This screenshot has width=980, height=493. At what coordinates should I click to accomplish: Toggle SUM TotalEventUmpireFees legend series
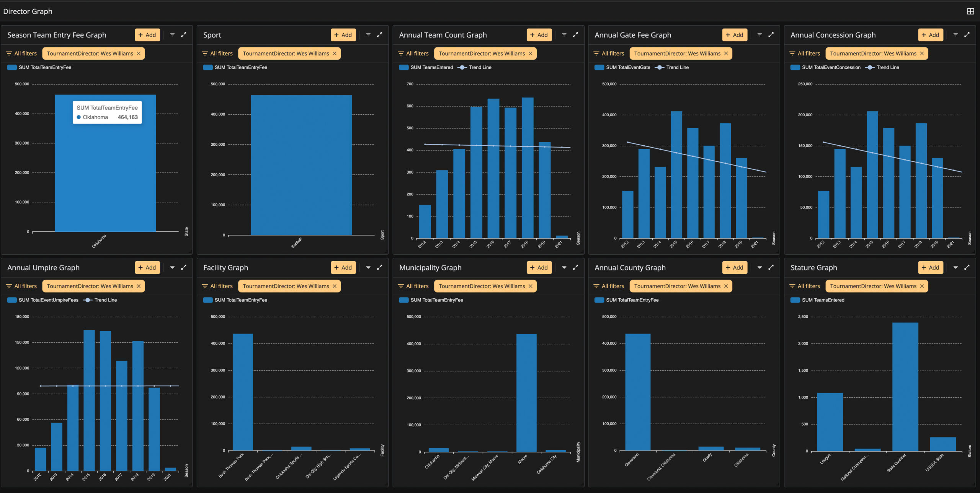43,300
